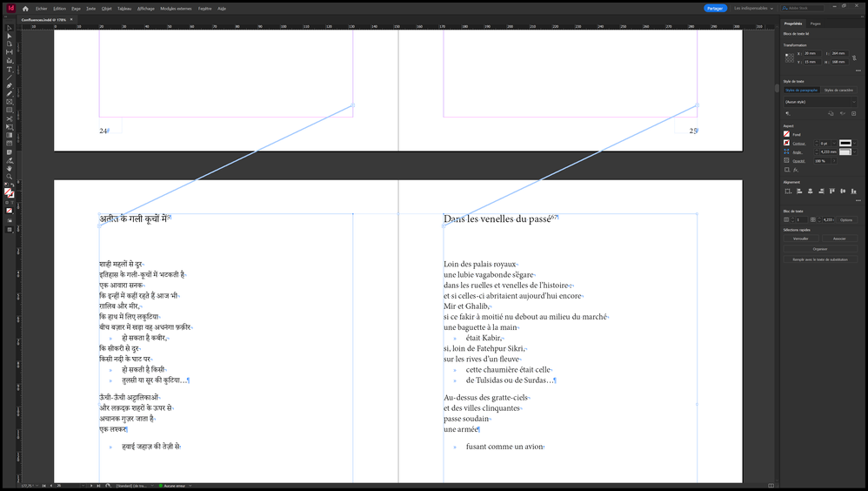868x491 pixels.
Task: Open page number dropdown in status bar
Action: [x=83, y=486]
